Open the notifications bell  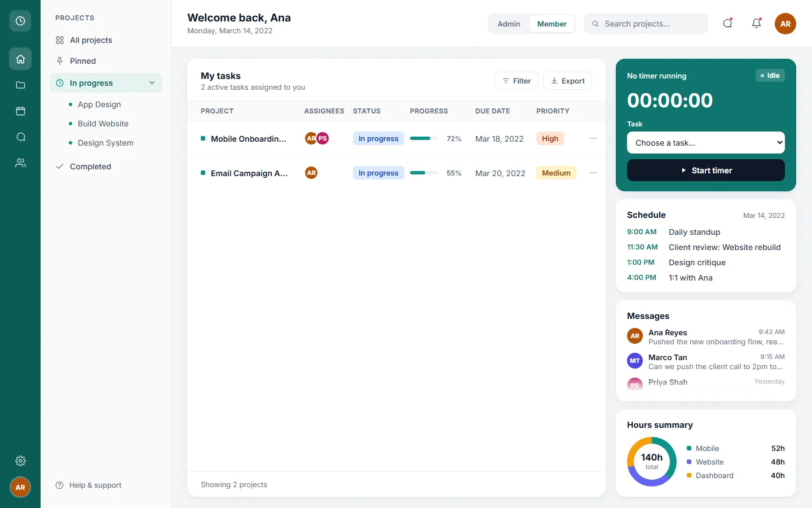coord(757,23)
